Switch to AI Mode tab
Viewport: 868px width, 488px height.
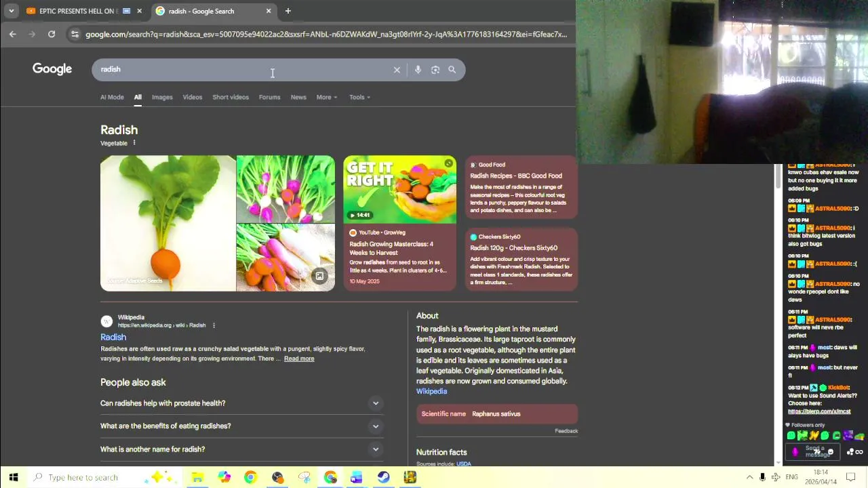[112, 97]
